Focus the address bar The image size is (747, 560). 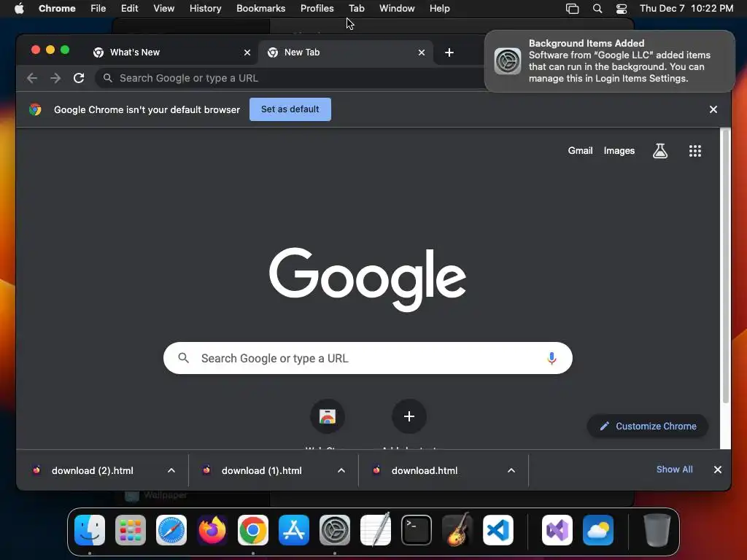tap(290, 78)
